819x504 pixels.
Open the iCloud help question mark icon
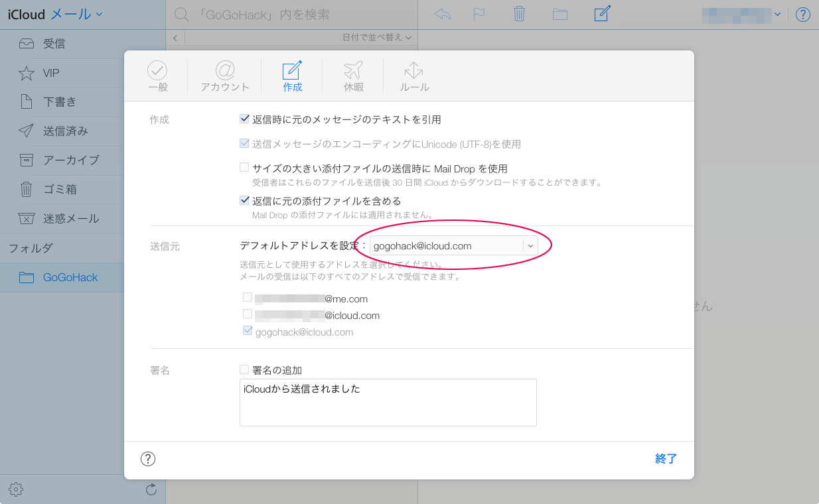(802, 15)
